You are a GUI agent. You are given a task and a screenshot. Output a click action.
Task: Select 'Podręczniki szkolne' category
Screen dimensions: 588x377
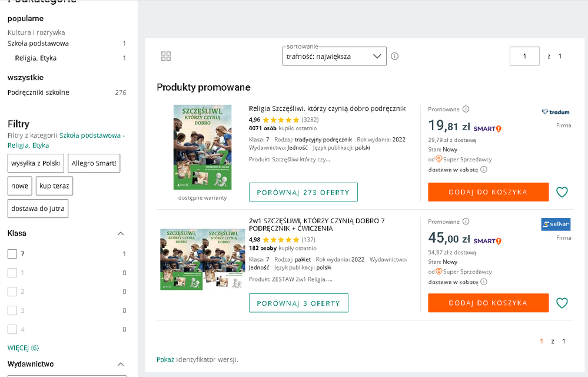click(38, 92)
